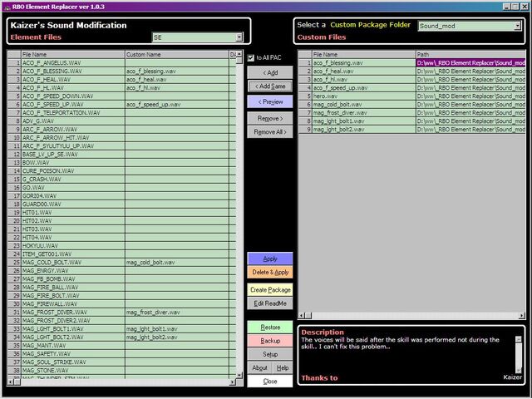Click element list vertical scrollbar down arrow
This screenshot has height=399, width=532.
tap(239, 376)
